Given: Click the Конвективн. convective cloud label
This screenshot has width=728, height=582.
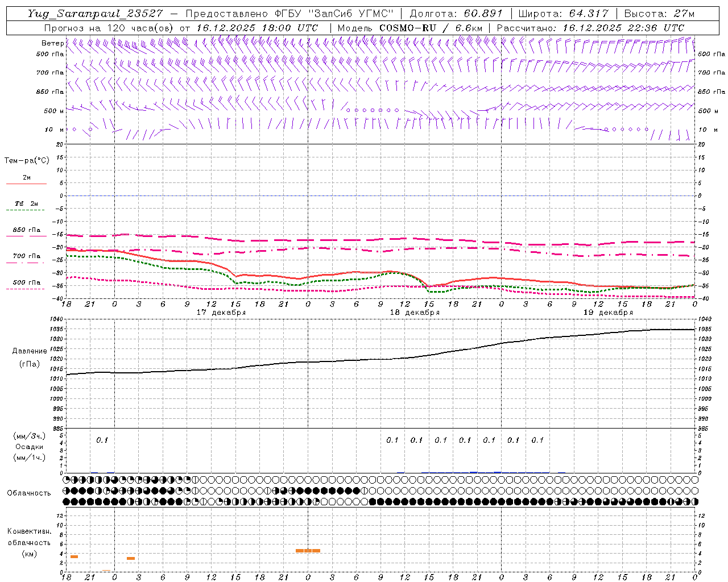Looking at the screenshot, I should [30, 531].
